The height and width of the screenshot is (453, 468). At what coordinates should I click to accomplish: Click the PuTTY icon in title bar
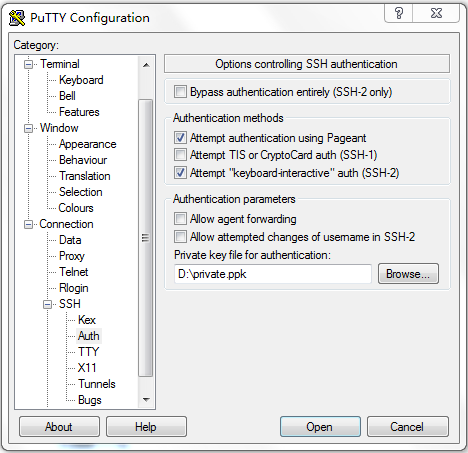point(17,18)
